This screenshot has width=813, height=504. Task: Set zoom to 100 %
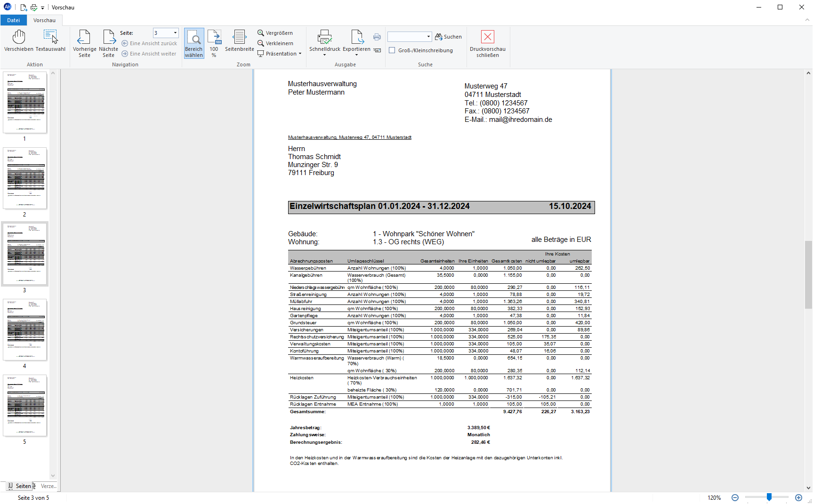coord(214,43)
